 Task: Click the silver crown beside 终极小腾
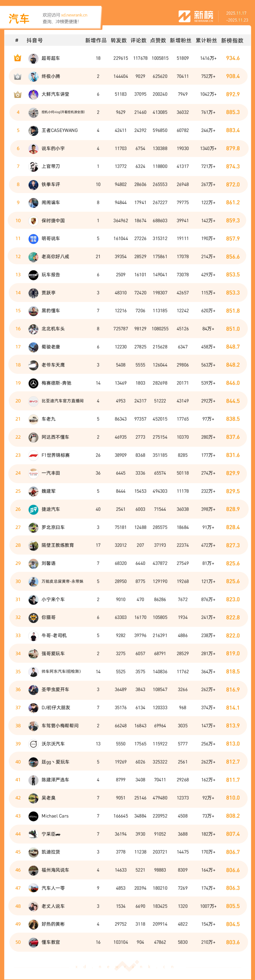(x=17, y=76)
